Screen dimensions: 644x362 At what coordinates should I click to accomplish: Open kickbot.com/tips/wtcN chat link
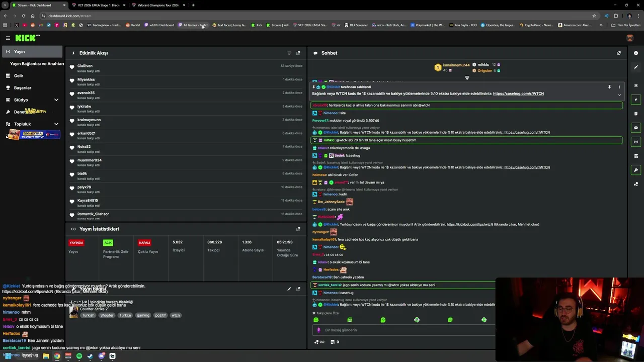tap(470, 224)
